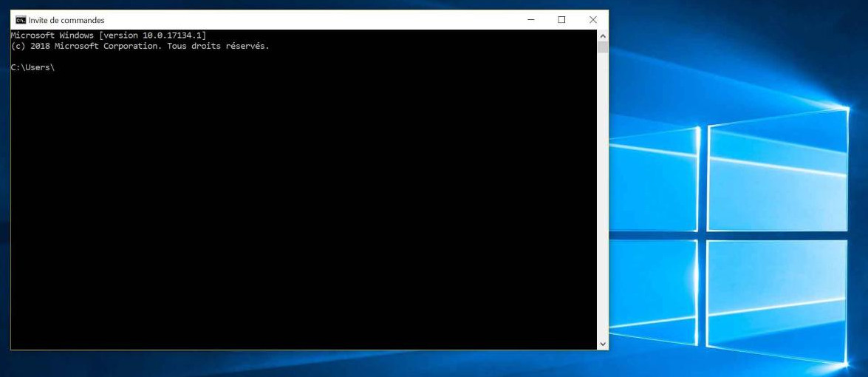
Task: Close the Invite de commandes window
Action: point(592,20)
